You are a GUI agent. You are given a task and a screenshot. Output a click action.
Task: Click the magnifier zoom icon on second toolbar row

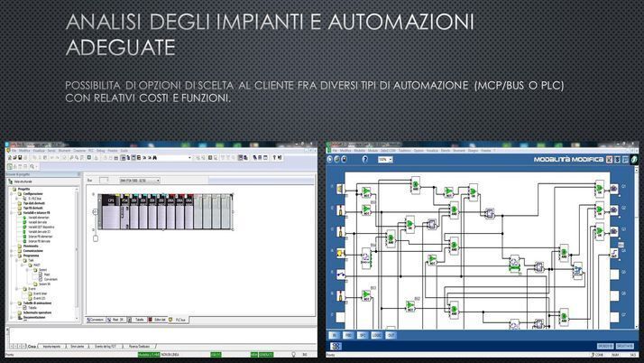pyautogui.click(x=32, y=166)
